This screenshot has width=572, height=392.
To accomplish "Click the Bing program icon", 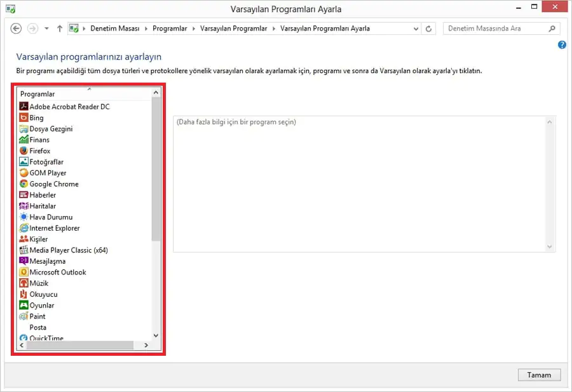I will tap(24, 118).
